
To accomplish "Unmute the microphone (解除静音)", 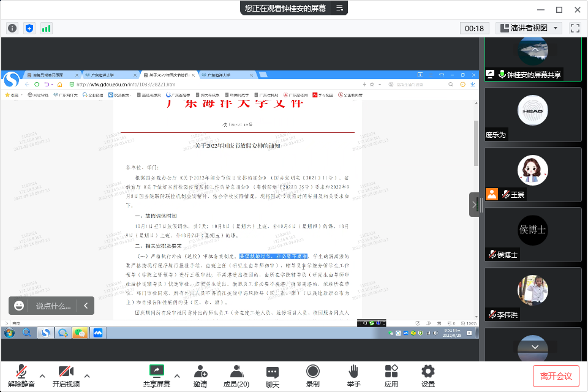I will (x=21, y=375).
